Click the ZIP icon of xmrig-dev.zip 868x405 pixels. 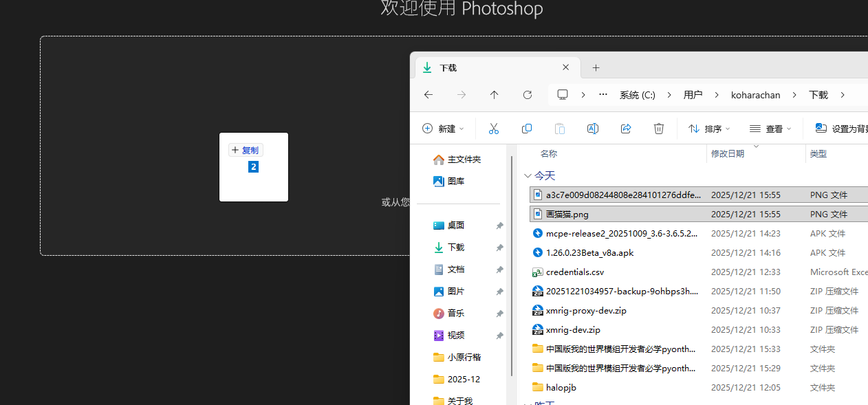(x=538, y=329)
